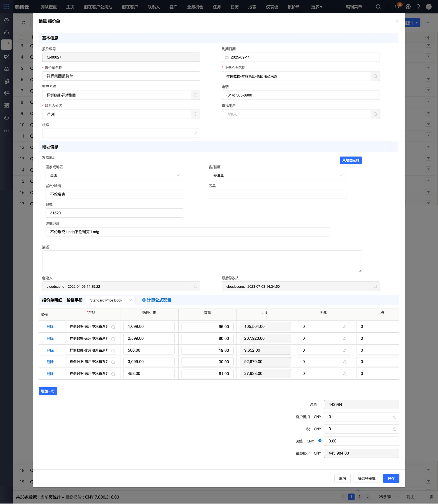Click edit pencil in 客户折扣 field
The width and height of the screenshot is (438, 504).
394,417
